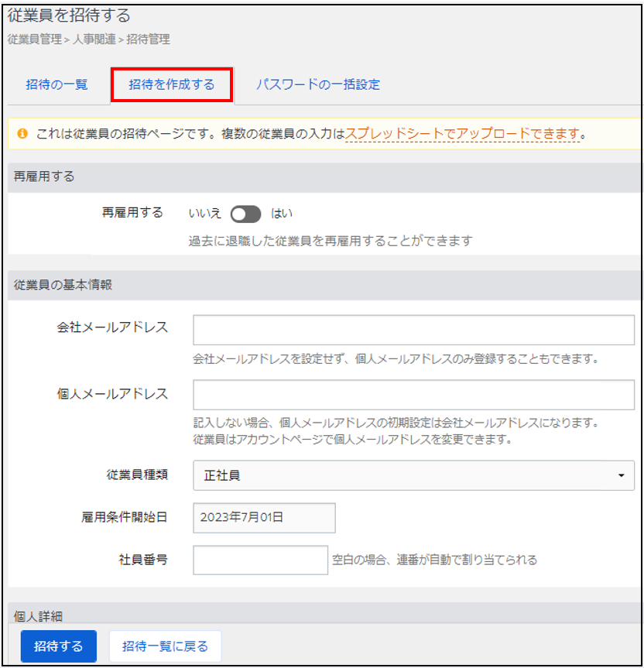Focus the 会社メールアドレス input field

coord(413,330)
